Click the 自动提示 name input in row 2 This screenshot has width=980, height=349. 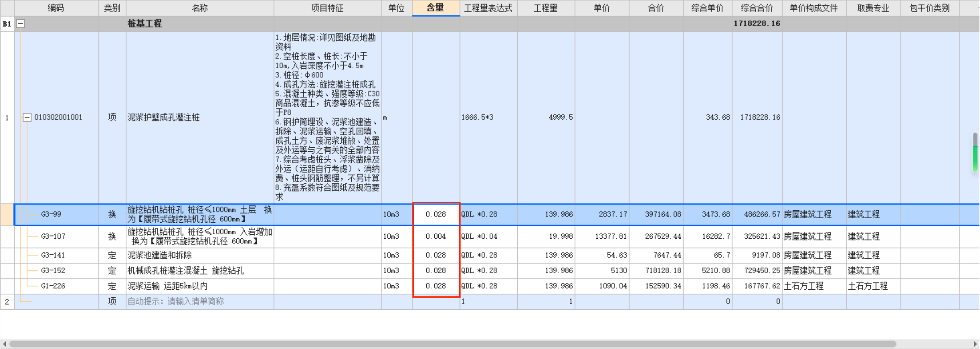point(200,302)
